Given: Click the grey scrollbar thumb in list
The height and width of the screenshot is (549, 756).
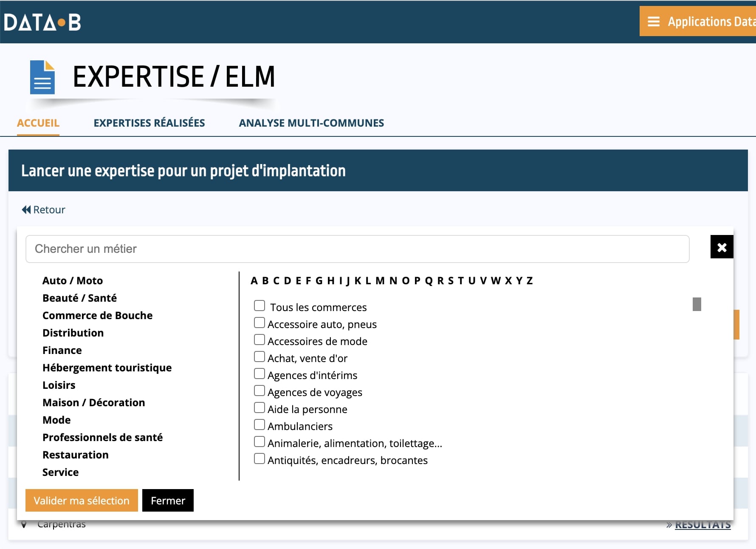Looking at the screenshot, I should pos(697,304).
